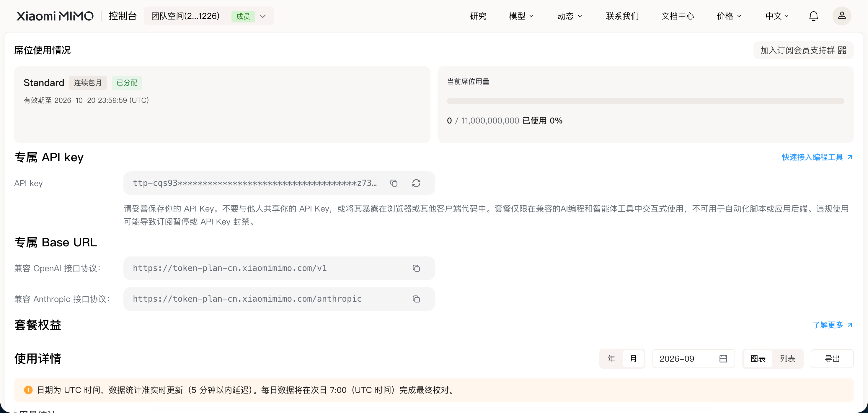Expand the 模型 menu
Viewport: 868px width, 413px height.
521,16
